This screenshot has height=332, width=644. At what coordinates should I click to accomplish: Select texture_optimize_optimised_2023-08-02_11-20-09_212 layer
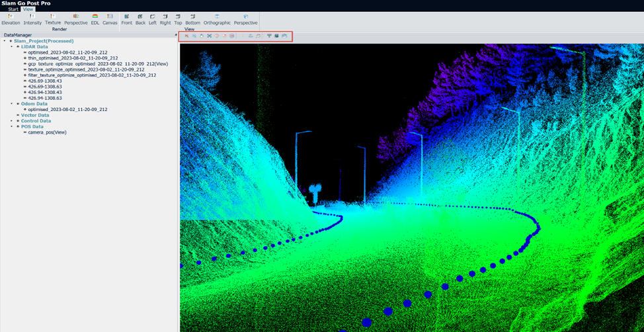coord(86,70)
